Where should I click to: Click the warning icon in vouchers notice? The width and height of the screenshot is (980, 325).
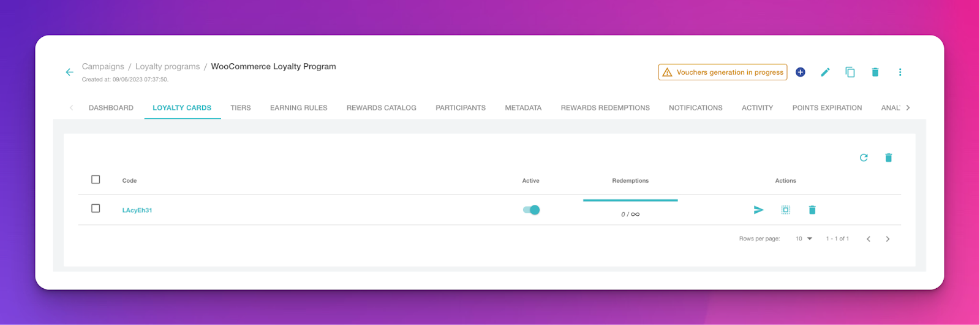click(x=667, y=72)
